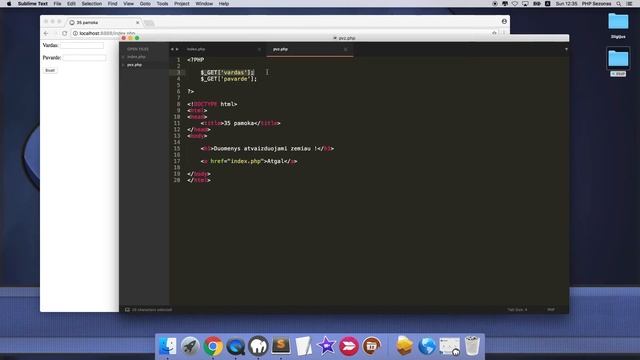The height and width of the screenshot is (360, 640).
Task: Go back in the Chrome browser
Action: 46,33
